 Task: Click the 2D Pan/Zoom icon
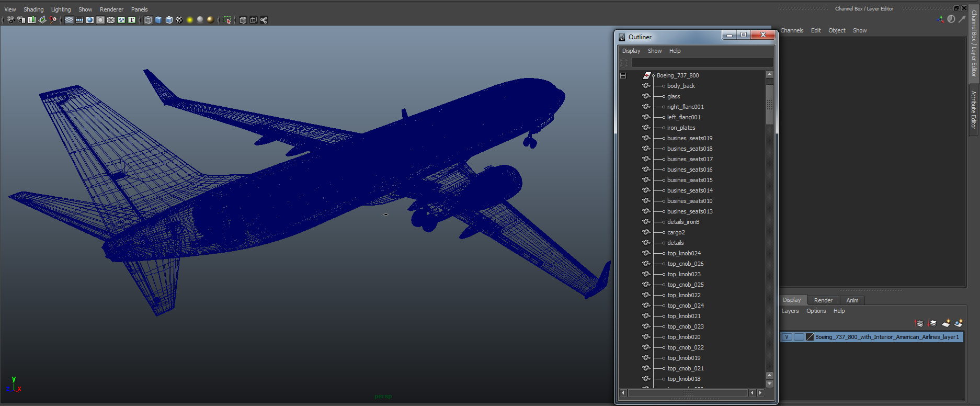pos(53,20)
